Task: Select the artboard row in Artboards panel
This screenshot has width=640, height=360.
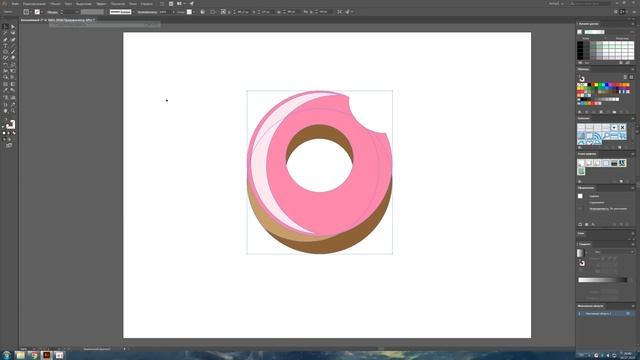Action: coord(605,313)
